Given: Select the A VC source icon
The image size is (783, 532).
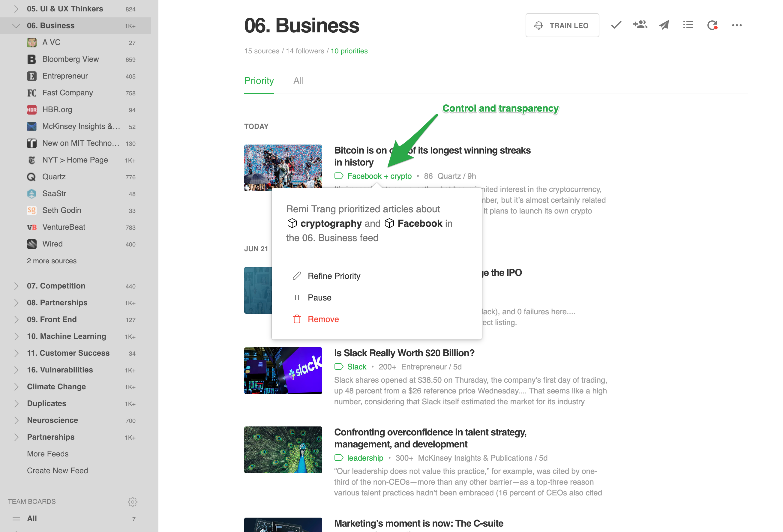Looking at the screenshot, I should tap(32, 42).
